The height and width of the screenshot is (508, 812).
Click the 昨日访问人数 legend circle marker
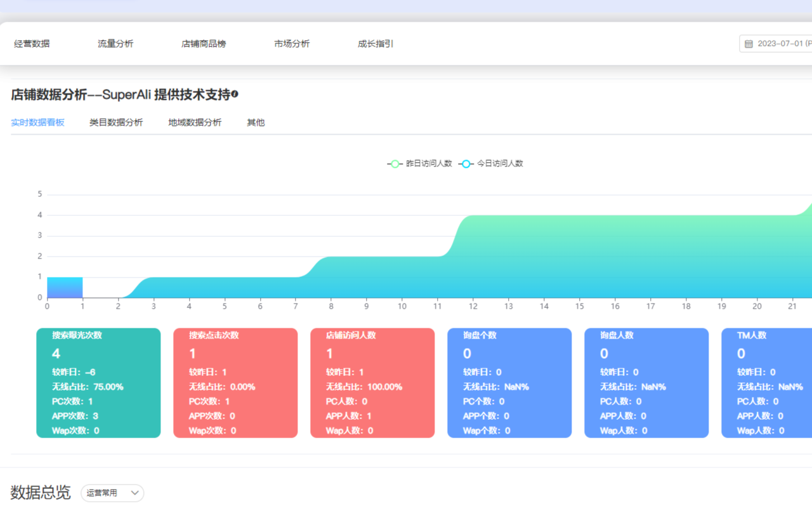tap(394, 163)
